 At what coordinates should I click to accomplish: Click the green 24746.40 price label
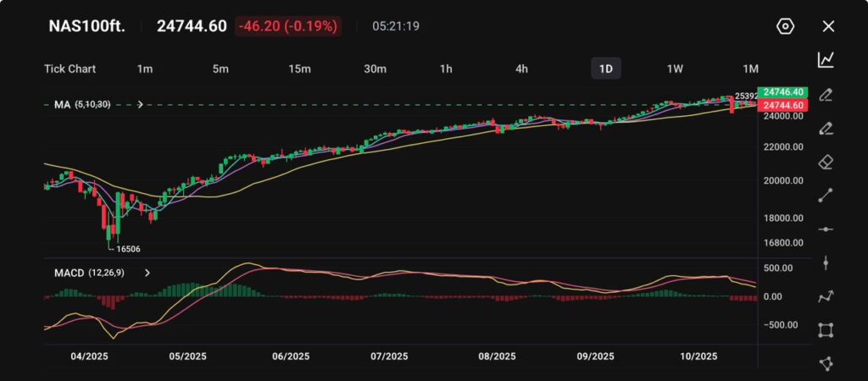[x=783, y=91]
